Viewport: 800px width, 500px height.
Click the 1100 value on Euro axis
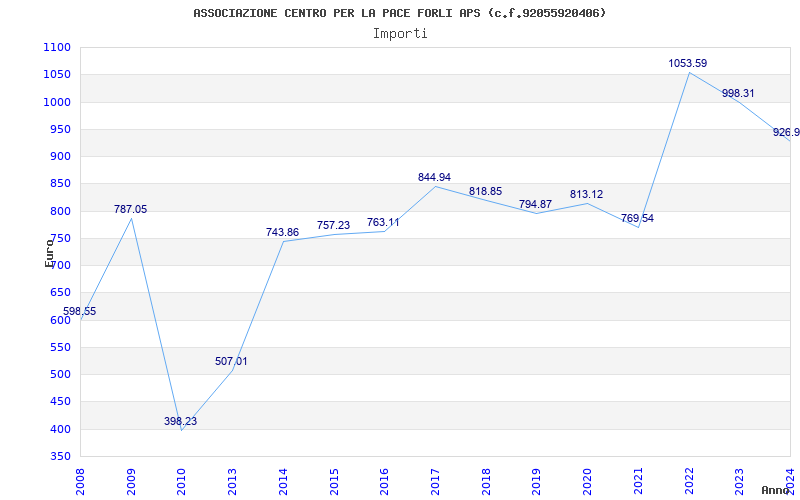point(57,48)
